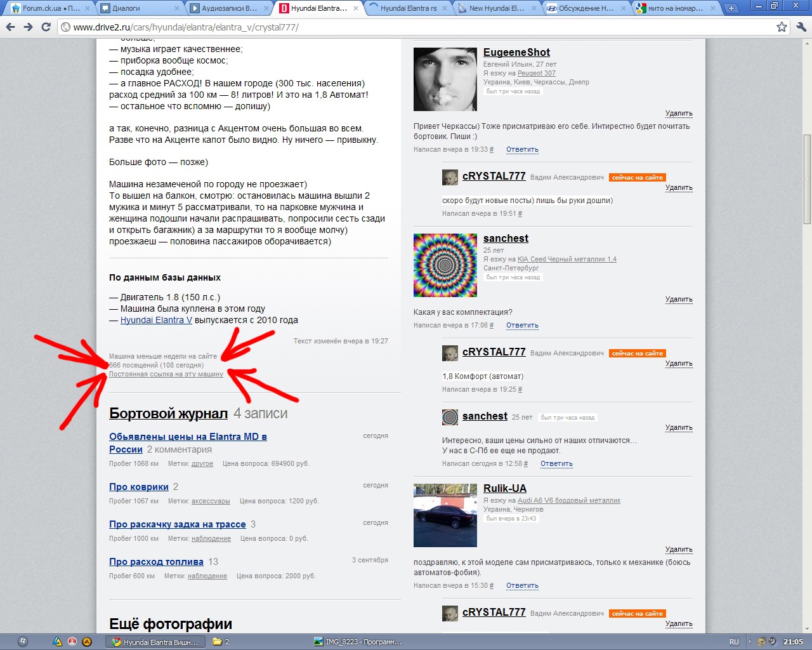Viewport: 812px width, 650px height.
Task: Switch to the IMG_8223 taskbar window
Action: coord(358,642)
